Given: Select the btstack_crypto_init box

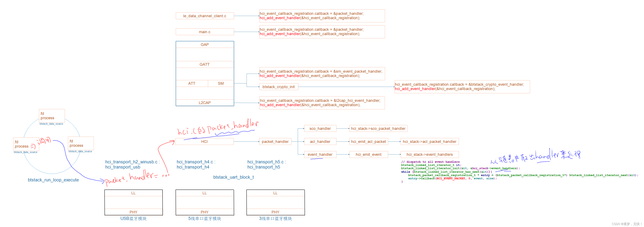Looking at the screenshot, I should 279,87.
